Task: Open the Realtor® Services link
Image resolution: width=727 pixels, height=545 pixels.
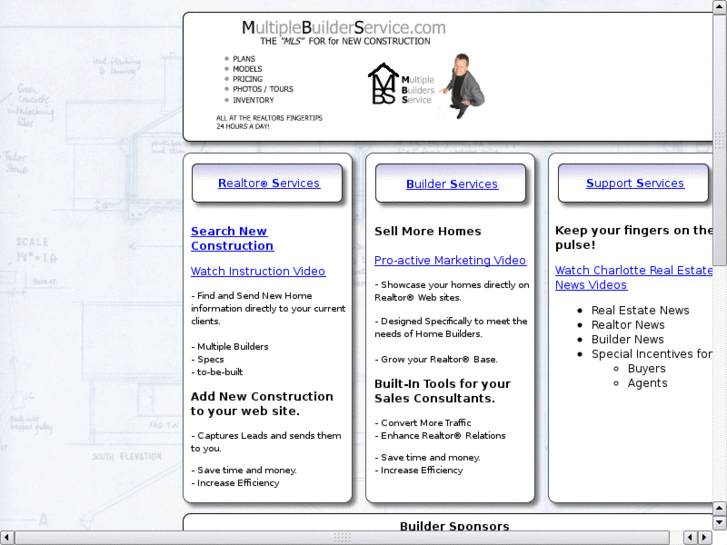Action: tap(269, 183)
